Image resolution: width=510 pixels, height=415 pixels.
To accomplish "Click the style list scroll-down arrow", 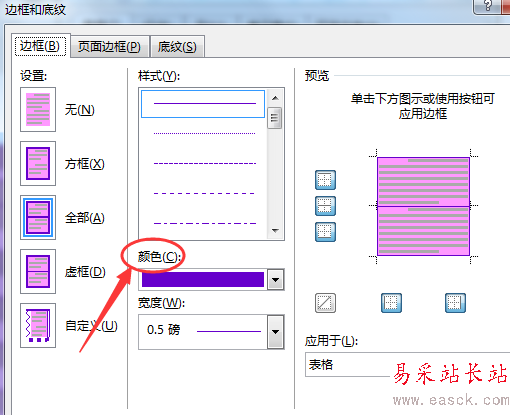I will (x=275, y=231).
